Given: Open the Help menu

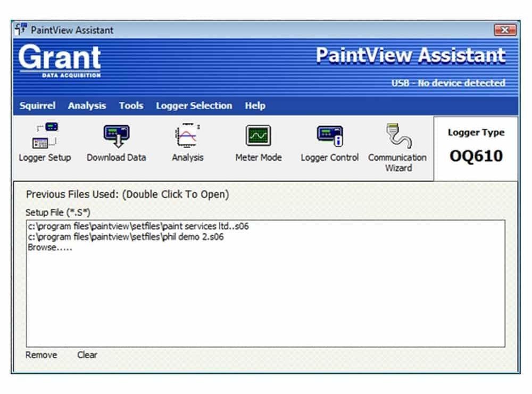Looking at the screenshot, I should point(255,105).
